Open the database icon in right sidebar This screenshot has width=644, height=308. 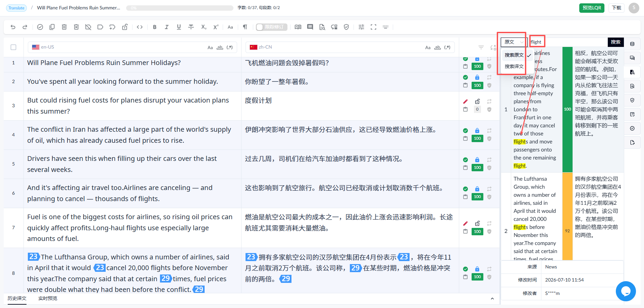[632, 44]
